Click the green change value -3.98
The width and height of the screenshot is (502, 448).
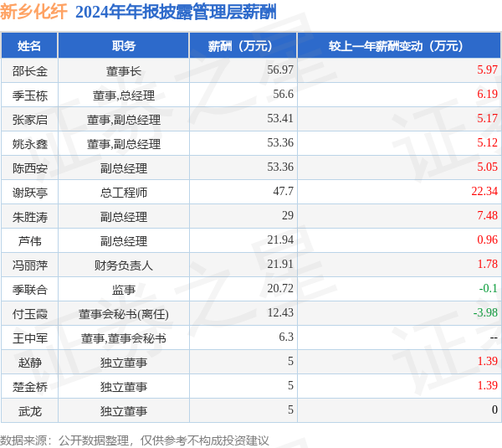485,312
